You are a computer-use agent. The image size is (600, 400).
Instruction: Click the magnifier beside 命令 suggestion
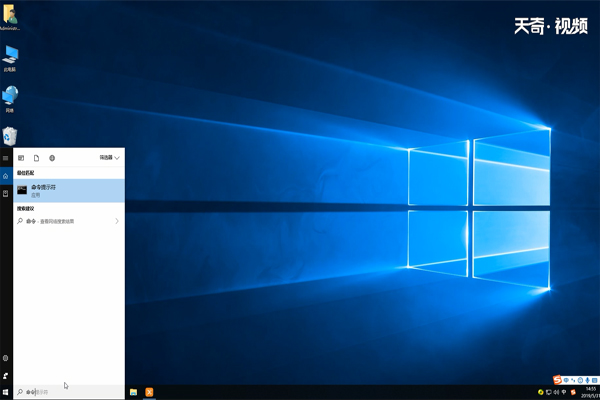click(x=20, y=221)
